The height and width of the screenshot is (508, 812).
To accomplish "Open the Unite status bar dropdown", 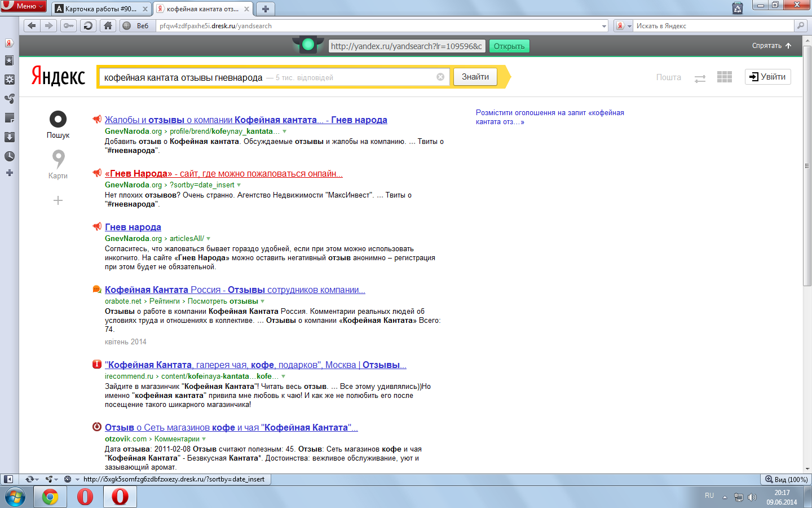I will point(52,479).
